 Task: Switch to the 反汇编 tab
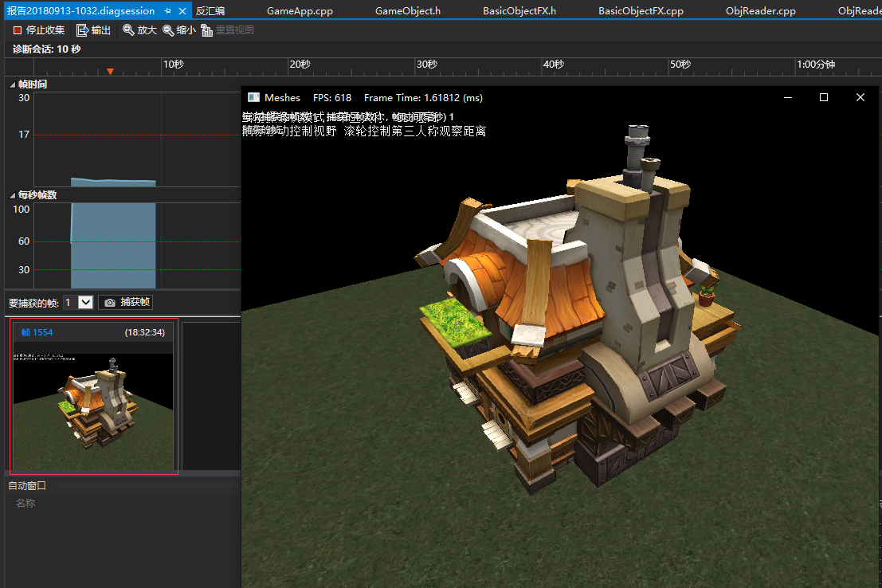[210, 10]
